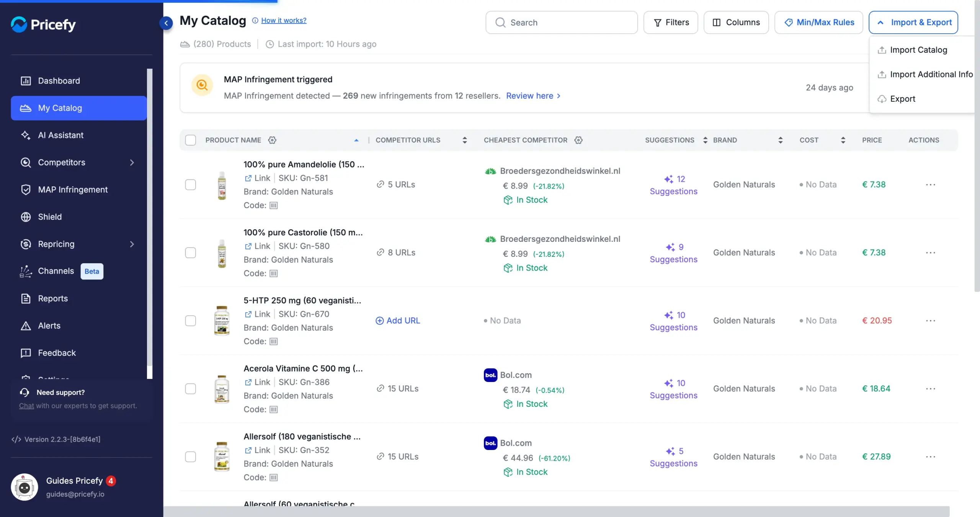Viewport: 980px width, 517px height.
Task: Sort by the Cost column arrows
Action: tap(843, 140)
